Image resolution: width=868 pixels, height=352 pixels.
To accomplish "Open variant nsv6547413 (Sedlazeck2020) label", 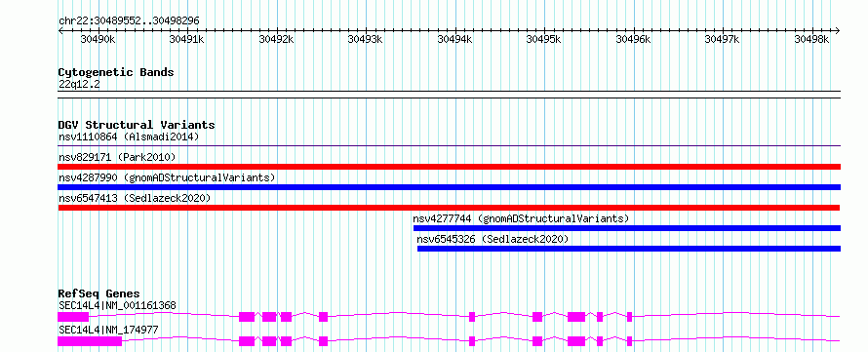I will [135, 198].
